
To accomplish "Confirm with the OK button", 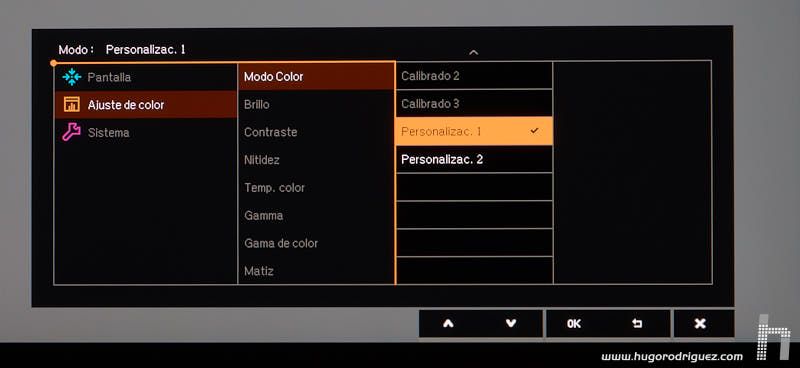I will 574,324.
